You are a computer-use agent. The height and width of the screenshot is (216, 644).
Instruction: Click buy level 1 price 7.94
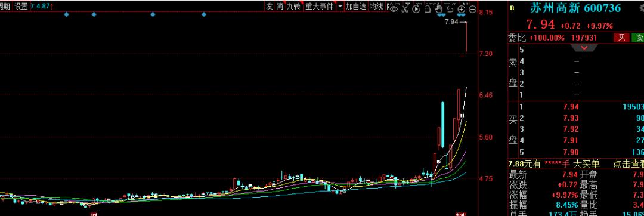571,107
